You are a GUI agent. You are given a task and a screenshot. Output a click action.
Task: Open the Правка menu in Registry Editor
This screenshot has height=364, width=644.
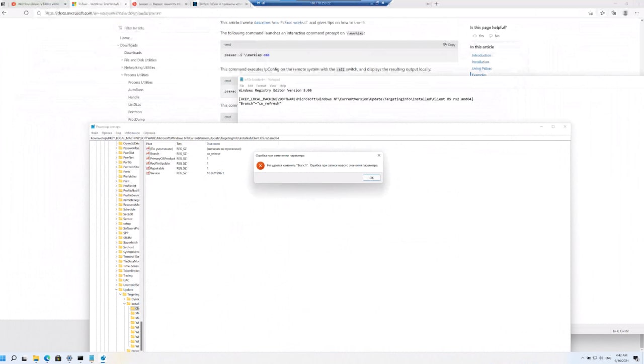107,133
